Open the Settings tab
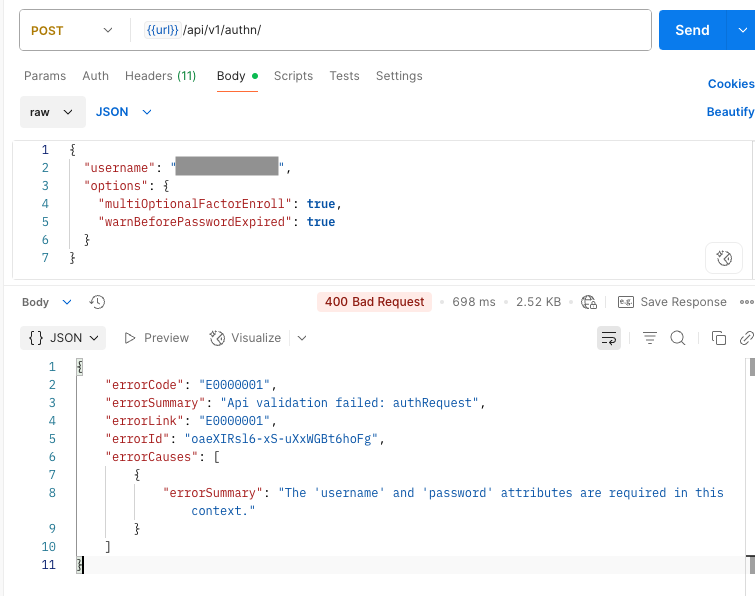755x596 pixels. 399,76
